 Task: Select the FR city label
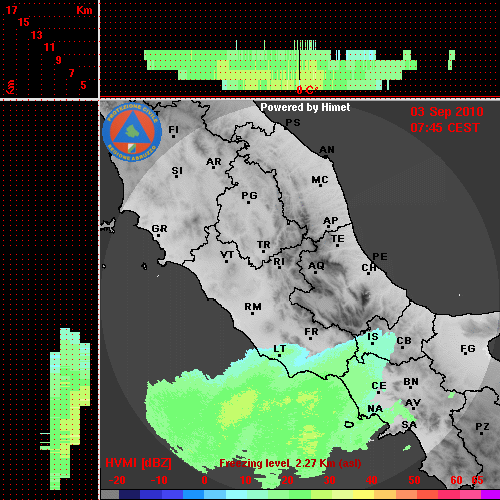pos(311,332)
